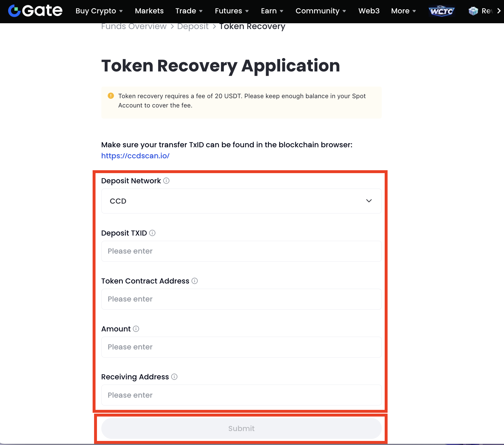Go back to Funds Overview breadcrumb
504x445 pixels.
[x=134, y=26]
